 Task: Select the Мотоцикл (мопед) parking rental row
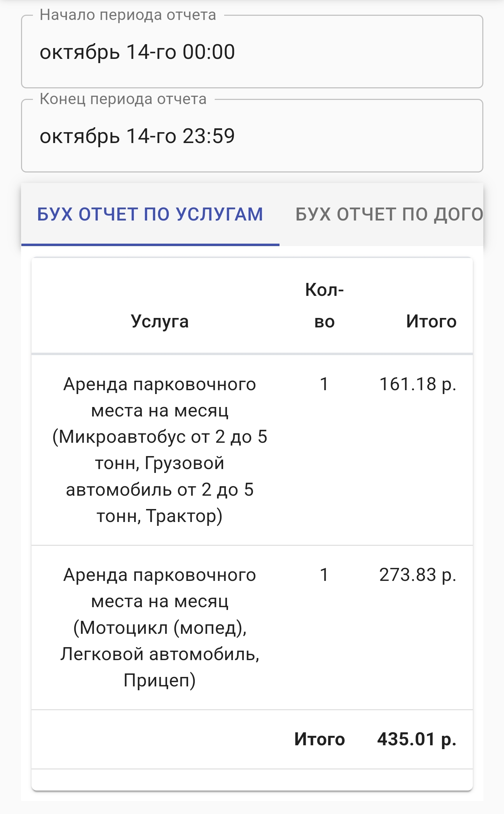160,628
